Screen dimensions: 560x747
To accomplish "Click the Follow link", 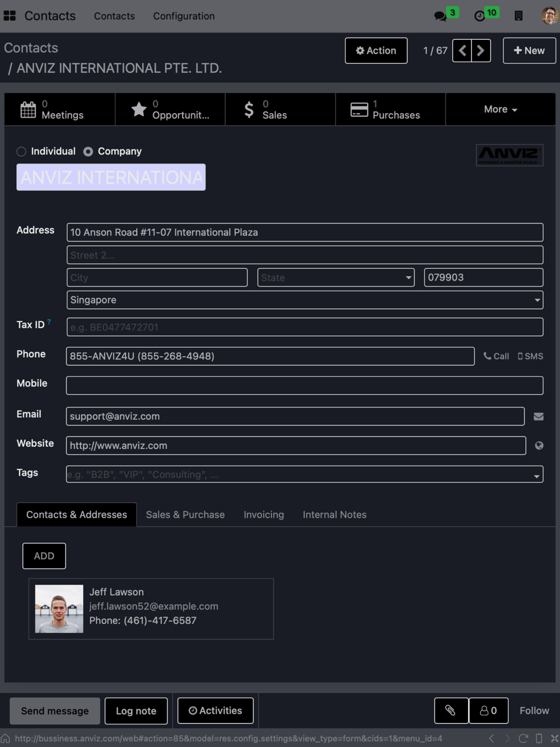I will (534, 711).
